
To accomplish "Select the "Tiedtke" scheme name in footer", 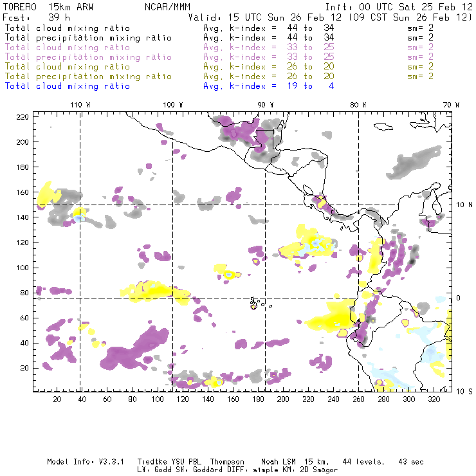I will tap(152, 462).
